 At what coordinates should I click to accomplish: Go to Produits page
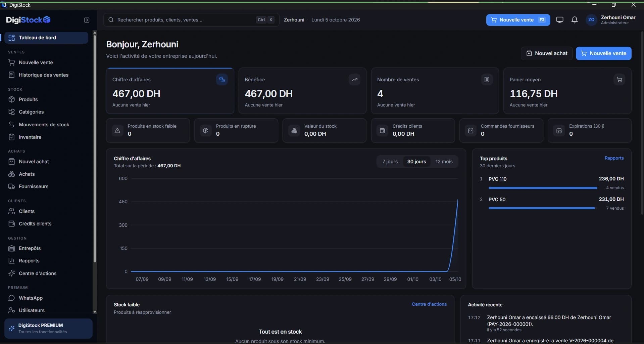pos(46,99)
